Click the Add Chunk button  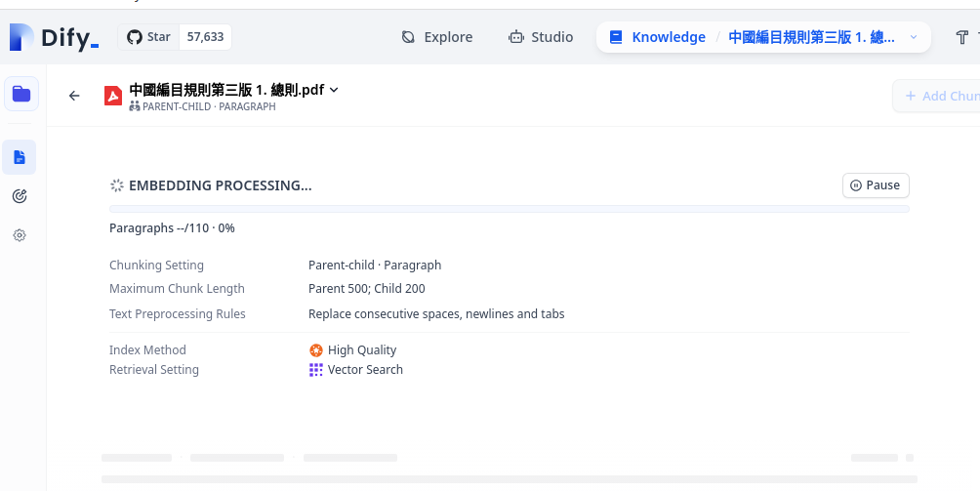tap(939, 96)
